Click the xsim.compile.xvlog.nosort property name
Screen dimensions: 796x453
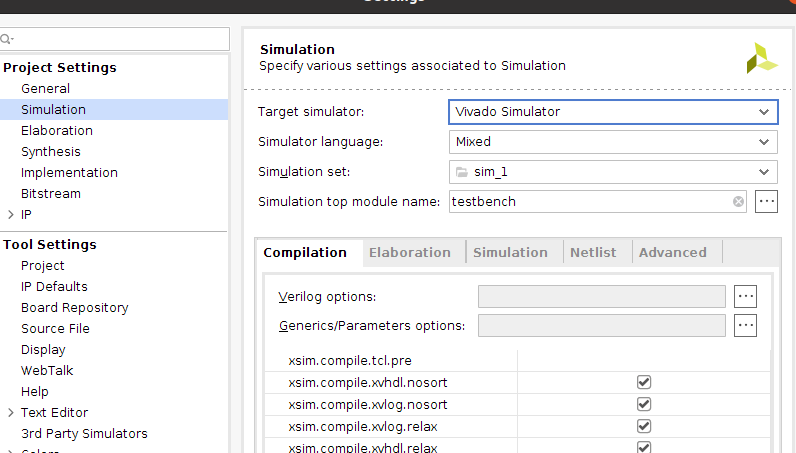tap(368, 404)
